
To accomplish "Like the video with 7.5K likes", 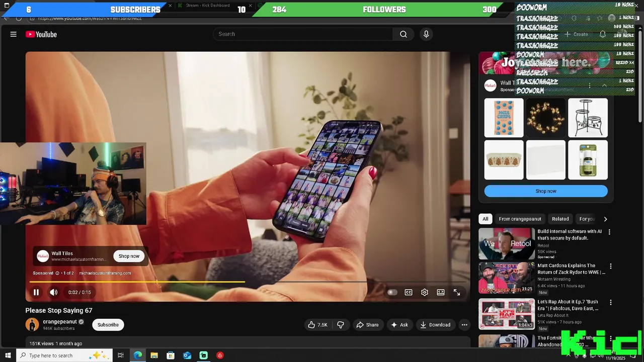I will click(317, 325).
